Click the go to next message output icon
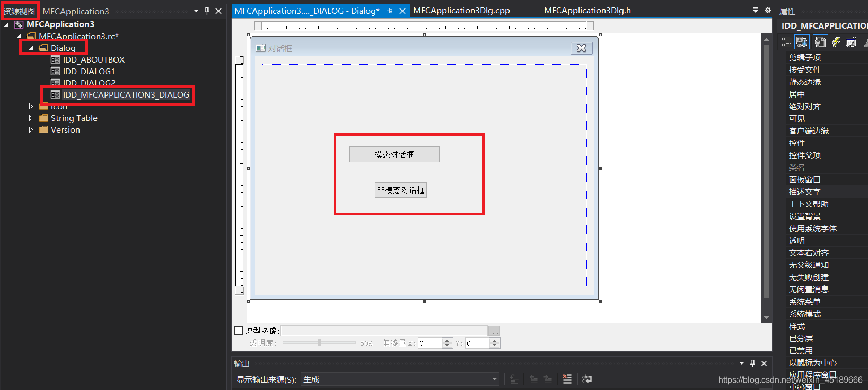Screen dimensions: 868x390 [x=548, y=379]
